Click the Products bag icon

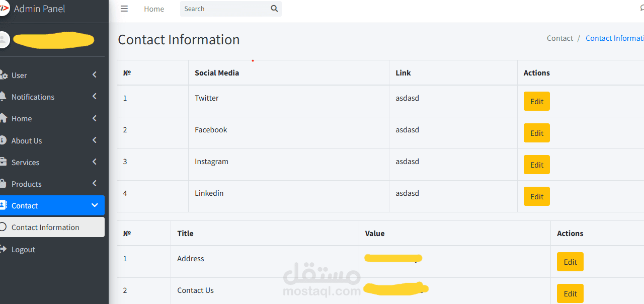coord(3,184)
